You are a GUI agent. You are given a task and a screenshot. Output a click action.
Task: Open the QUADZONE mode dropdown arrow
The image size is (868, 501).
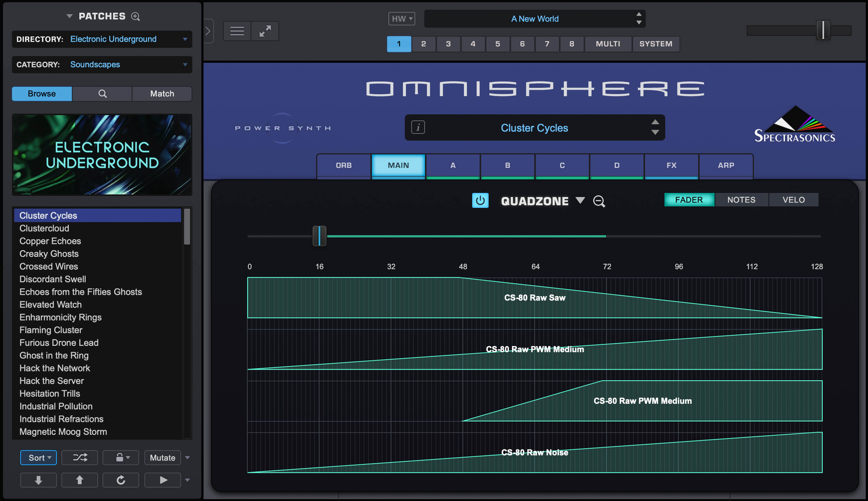tap(580, 201)
